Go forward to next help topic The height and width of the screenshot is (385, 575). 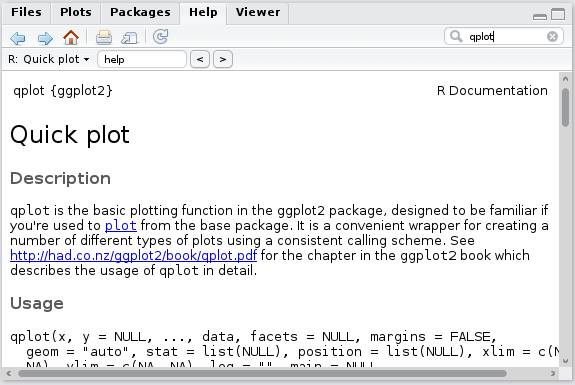(x=45, y=38)
